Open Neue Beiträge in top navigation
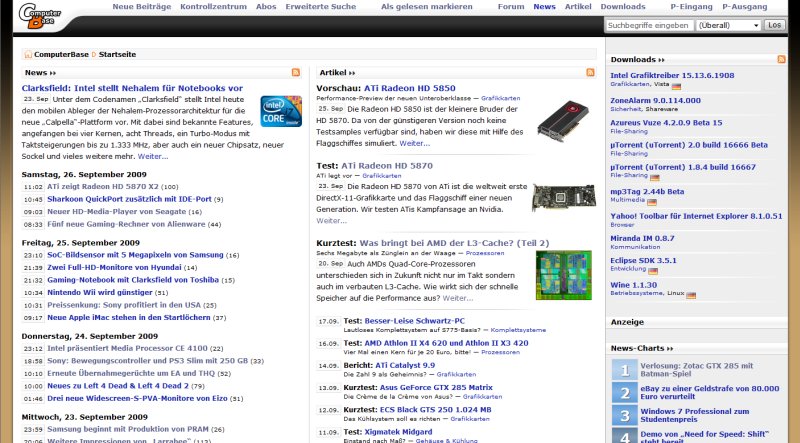The height and width of the screenshot is (443, 800). coord(142,7)
